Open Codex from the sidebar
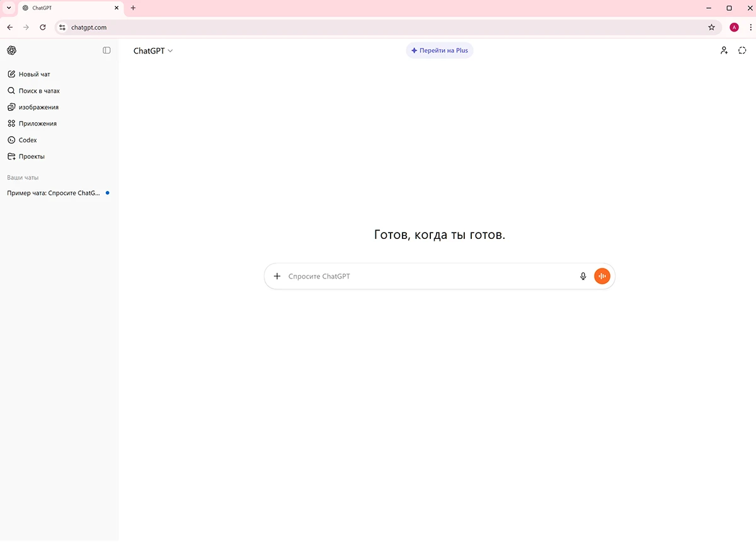Screen dimensions: 756x542 coord(27,140)
